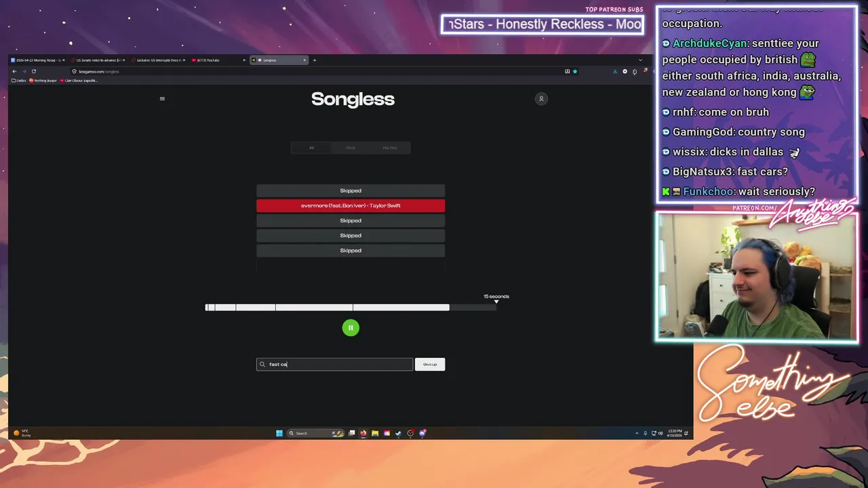Open Discord from the taskbar

[422, 433]
